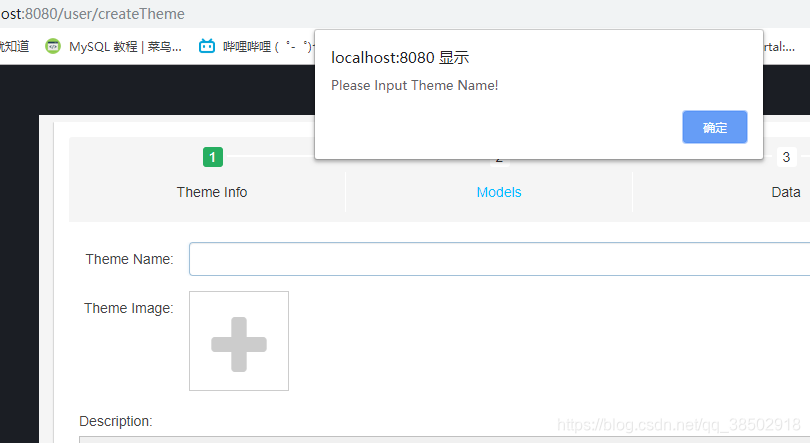Click the 'localhost:8080 显示' dialog title
Screen dimensions: 810x443
[x=400, y=57]
